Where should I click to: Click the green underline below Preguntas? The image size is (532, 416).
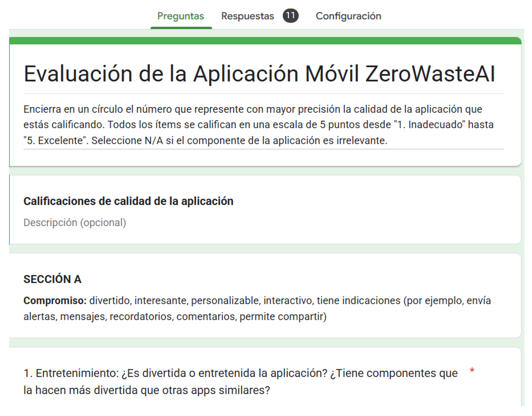(x=181, y=28)
